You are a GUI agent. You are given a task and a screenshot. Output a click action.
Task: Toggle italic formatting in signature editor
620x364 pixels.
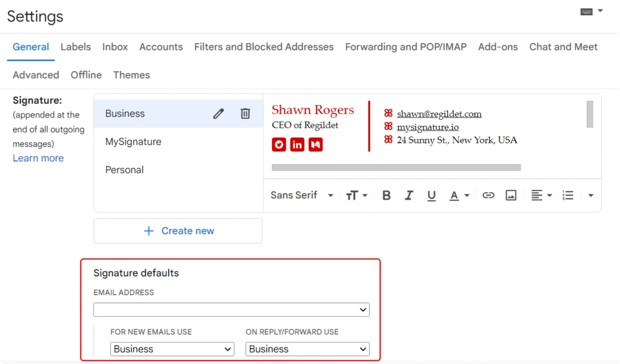tap(409, 195)
